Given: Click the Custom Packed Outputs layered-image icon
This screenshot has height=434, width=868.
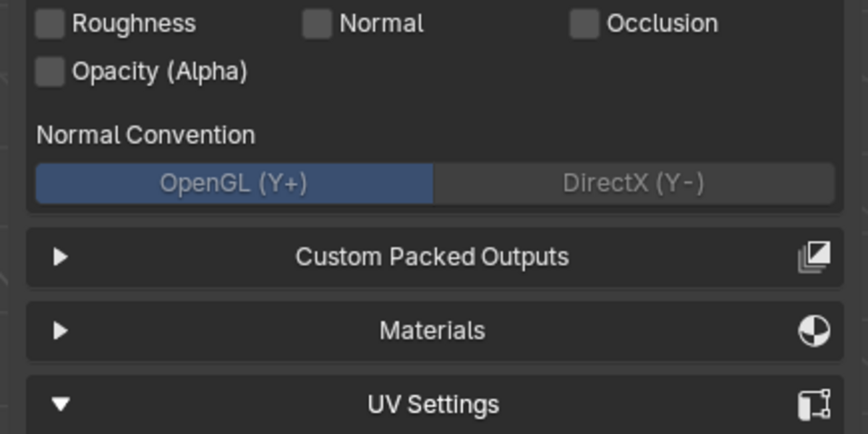Looking at the screenshot, I should coord(814,258).
